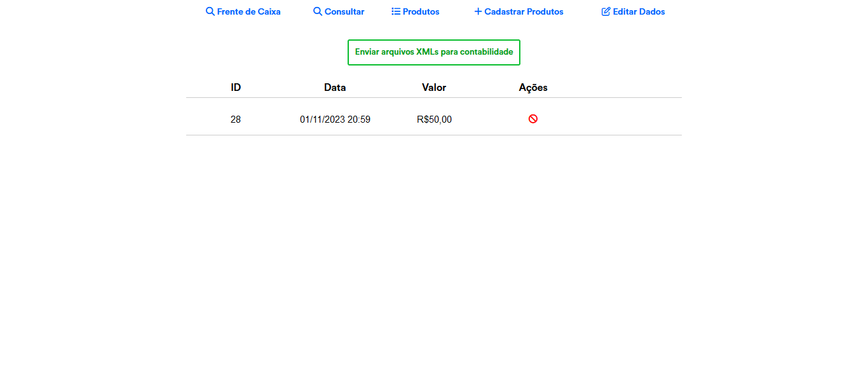Click the pencil edit icon beside Editar Dados
Screen dimensions: 868x377
(606, 11)
